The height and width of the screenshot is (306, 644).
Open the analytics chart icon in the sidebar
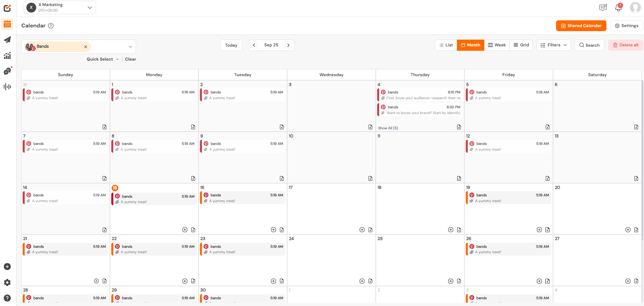tap(7, 56)
